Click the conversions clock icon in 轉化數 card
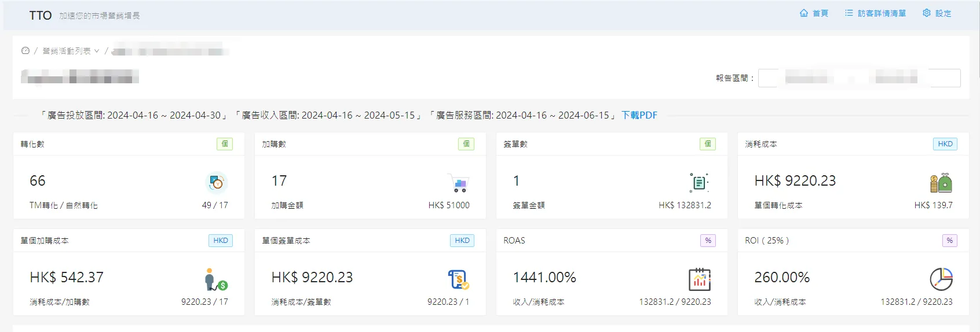This screenshot has height=332, width=980. coord(216,183)
